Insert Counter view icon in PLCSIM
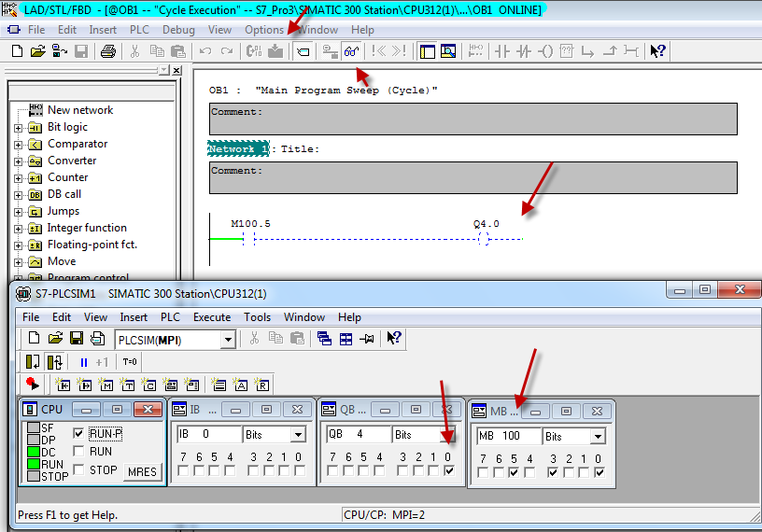Screen dimensions: 762x532 (x=148, y=385)
